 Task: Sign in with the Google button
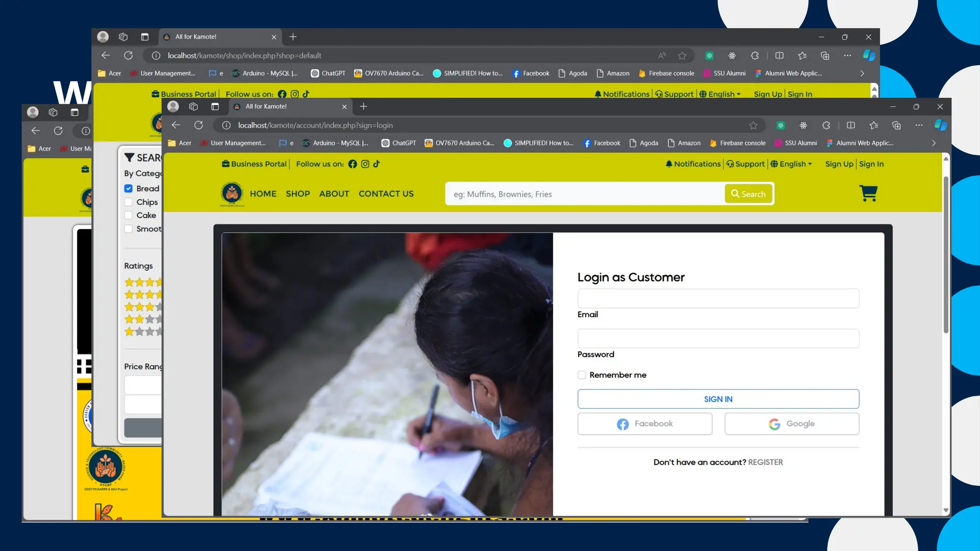(x=792, y=424)
